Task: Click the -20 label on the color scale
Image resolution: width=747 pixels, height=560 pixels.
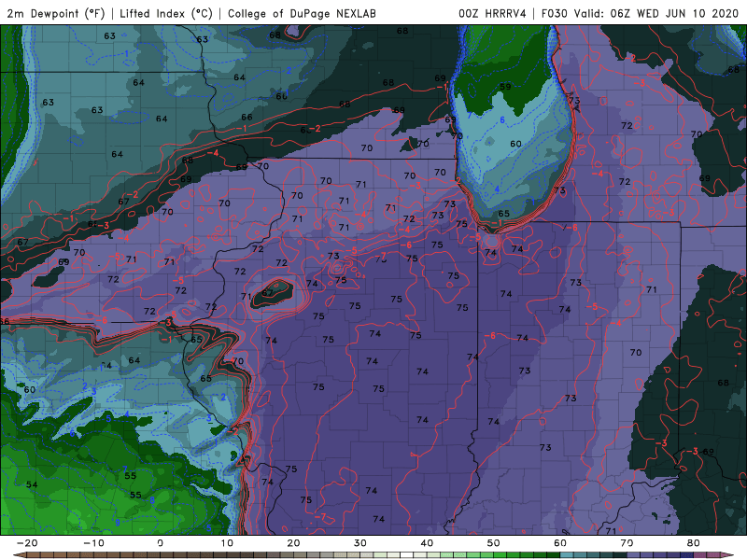Action: tap(27, 543)
